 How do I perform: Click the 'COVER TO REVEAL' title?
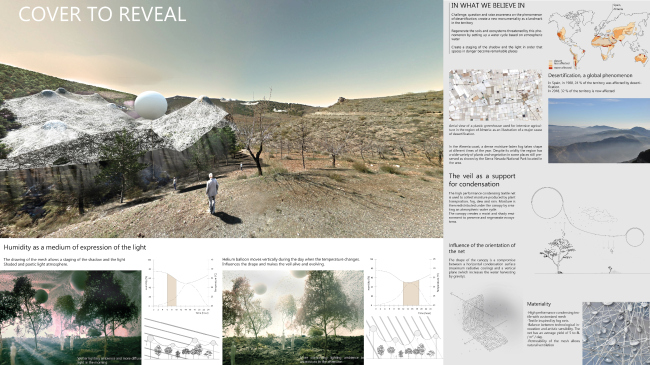click(102, 14)
